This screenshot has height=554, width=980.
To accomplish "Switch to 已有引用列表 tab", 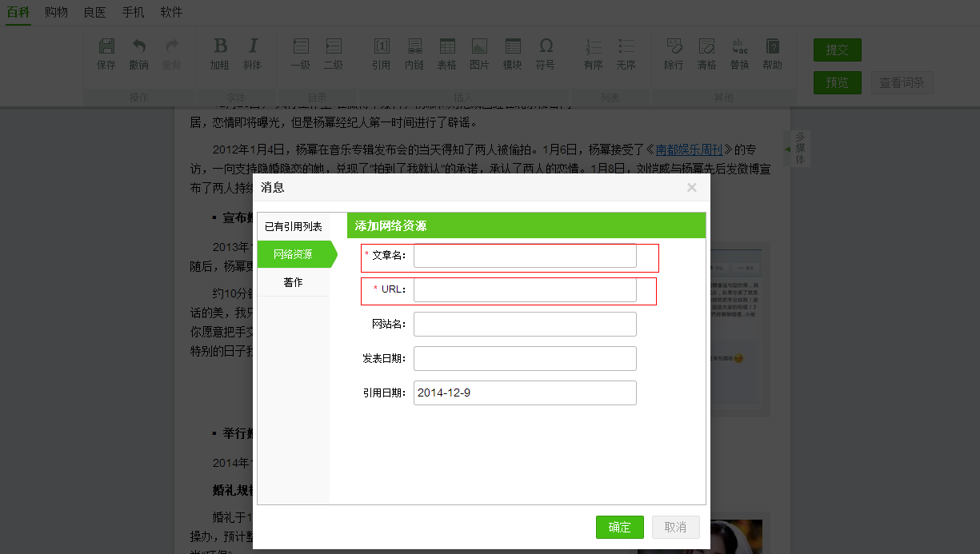I will 294,227.
